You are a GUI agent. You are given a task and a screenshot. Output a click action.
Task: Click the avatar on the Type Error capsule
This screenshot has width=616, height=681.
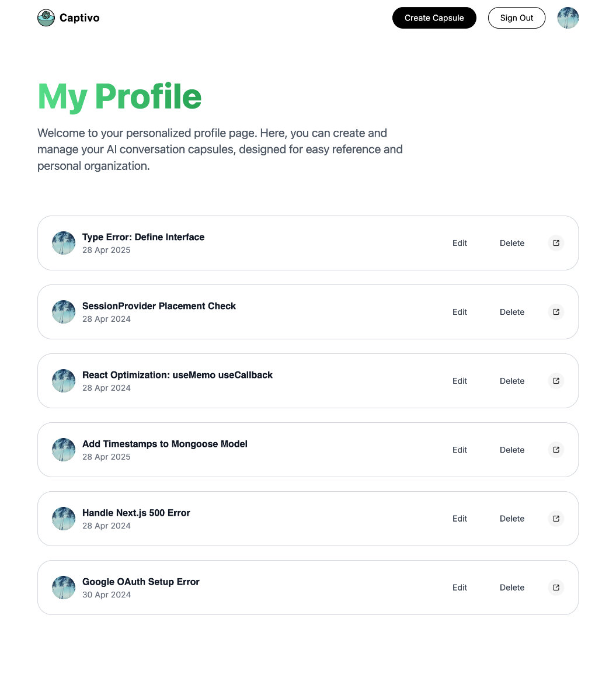pyautogui.click(x=64, y=243)
